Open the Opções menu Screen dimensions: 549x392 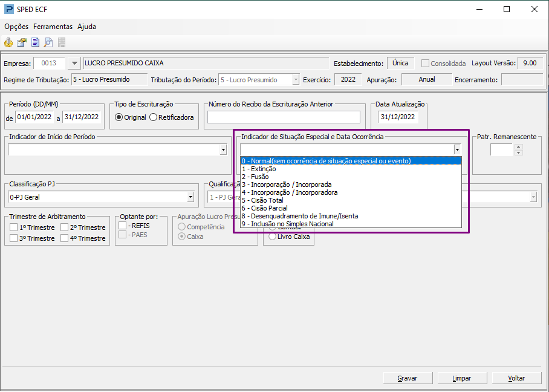point(16,27)
